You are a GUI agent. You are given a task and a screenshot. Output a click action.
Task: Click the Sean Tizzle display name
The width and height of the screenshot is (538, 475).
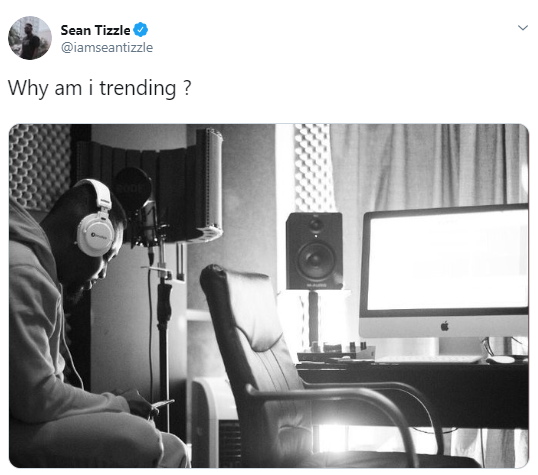coord(95,30)
